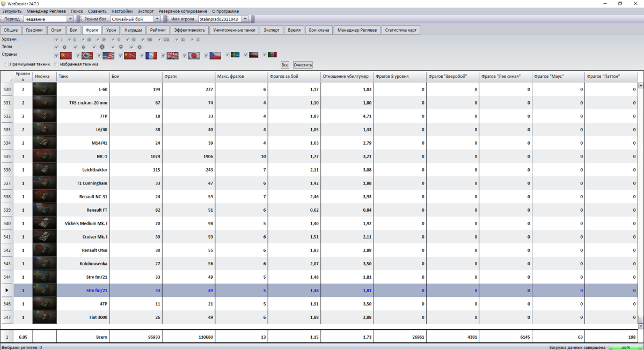
Task: Click the 100% loading progress bar
Action: point(625,347)
